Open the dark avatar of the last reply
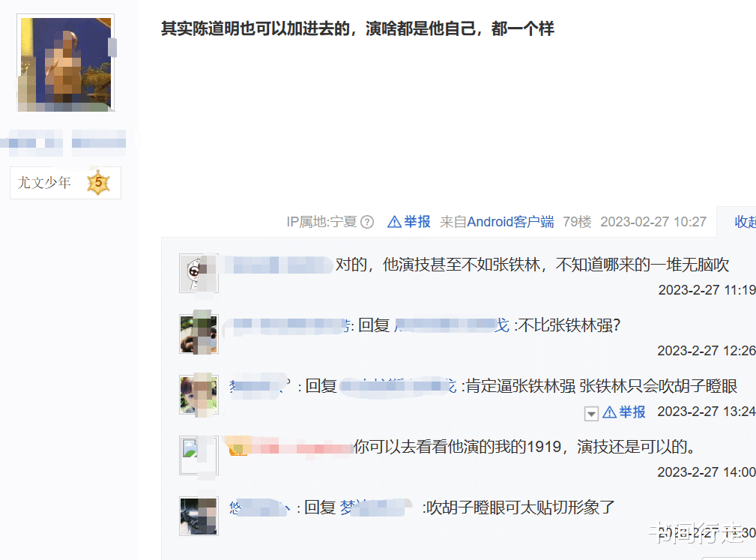 point(199,516)
